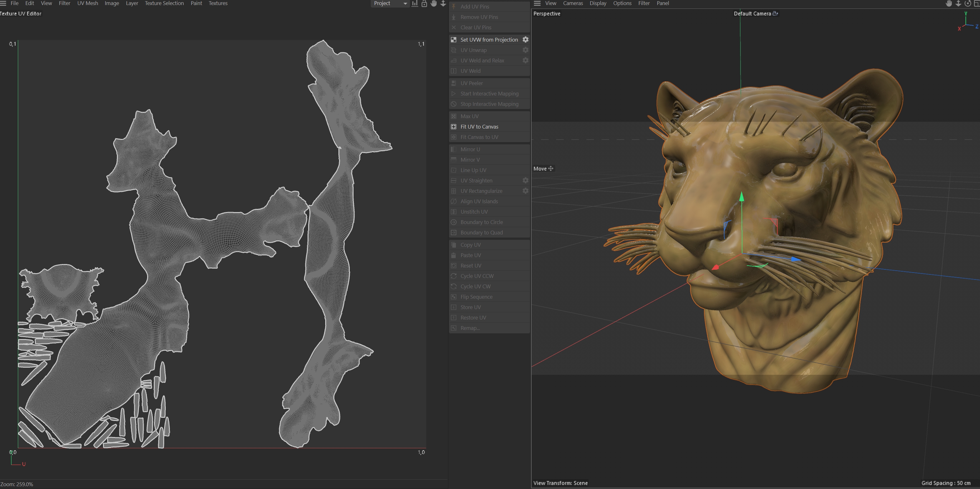Open the Display menu in viewport
Screen dimensions: 980x489
(598, 3)
